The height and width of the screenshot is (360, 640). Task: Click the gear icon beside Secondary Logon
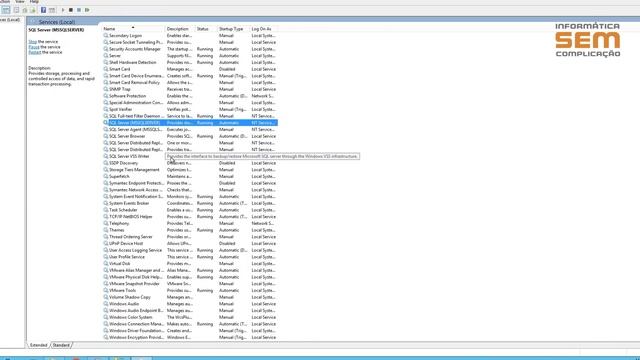(x=106, y=36)
